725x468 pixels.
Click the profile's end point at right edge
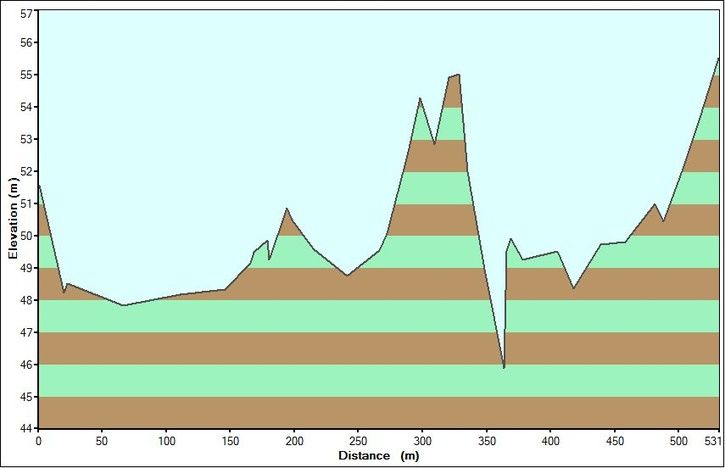click(718, 58)
